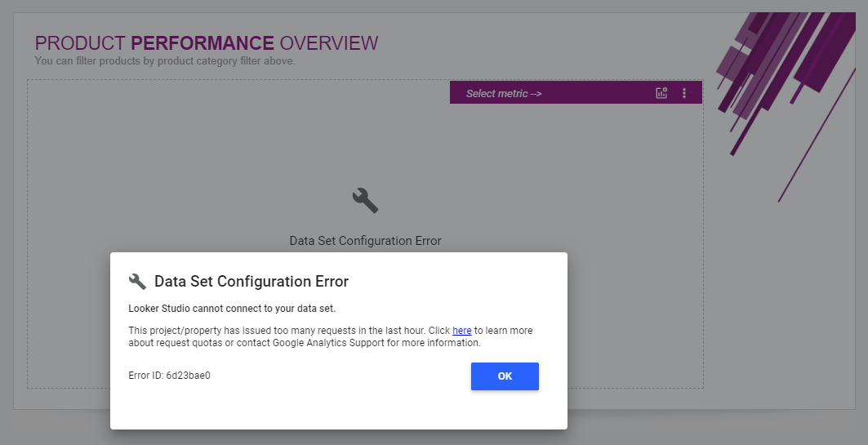
Task: Open the 'here' link about request quotas
Action: click(x=461, y=331)
